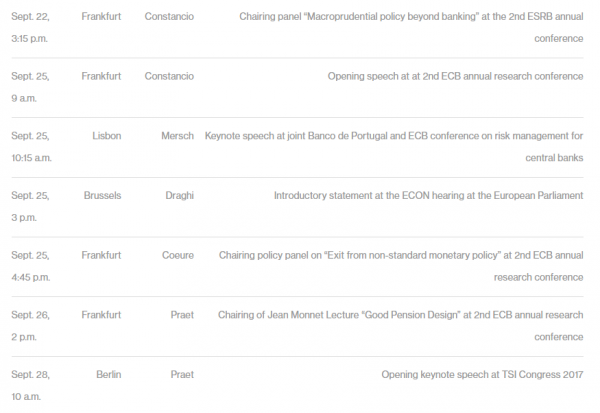This screenshot has width=600, height=413.
Task: Click the 'Sept. 22, 3:15 p.m.' date cell
Action: pyautogui.click(x=30, y=28)
